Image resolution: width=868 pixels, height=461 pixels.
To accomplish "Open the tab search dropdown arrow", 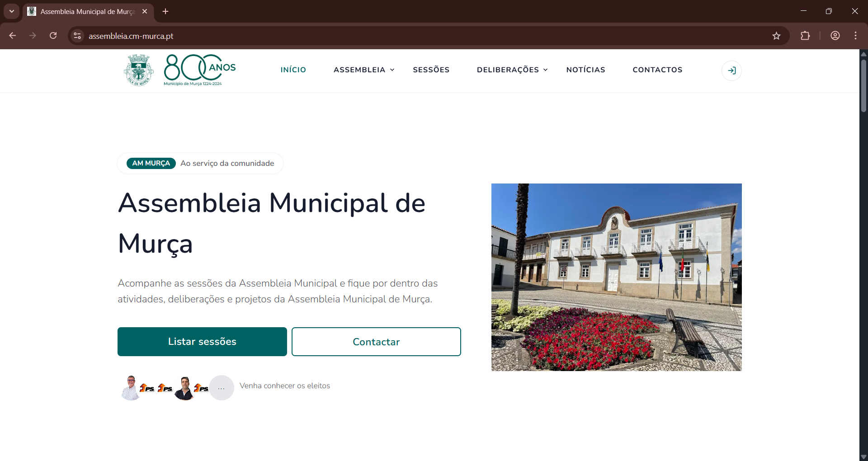I will pyautogui.click(x=12, y=11).
